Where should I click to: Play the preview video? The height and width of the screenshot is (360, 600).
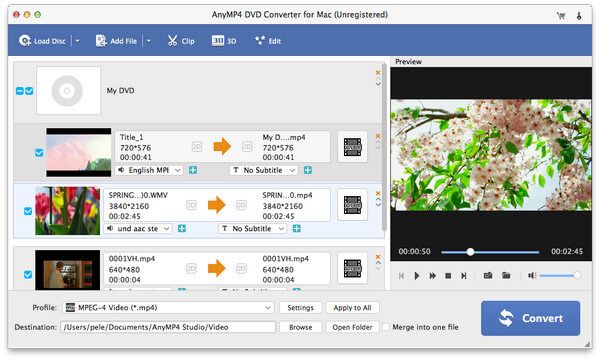(417, 276)
